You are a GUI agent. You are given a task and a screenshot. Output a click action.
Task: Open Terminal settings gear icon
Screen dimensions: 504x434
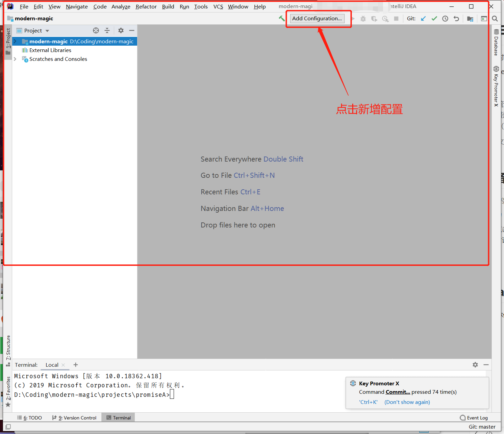475,365
